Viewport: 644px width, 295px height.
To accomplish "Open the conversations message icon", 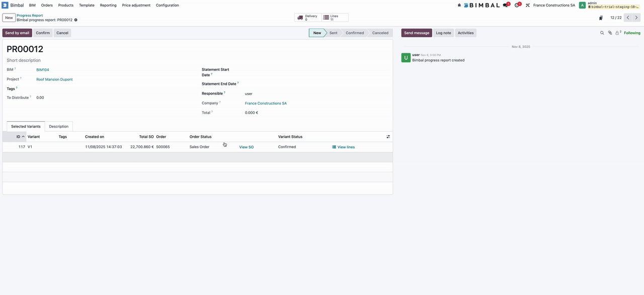I will tap(506, 5).
